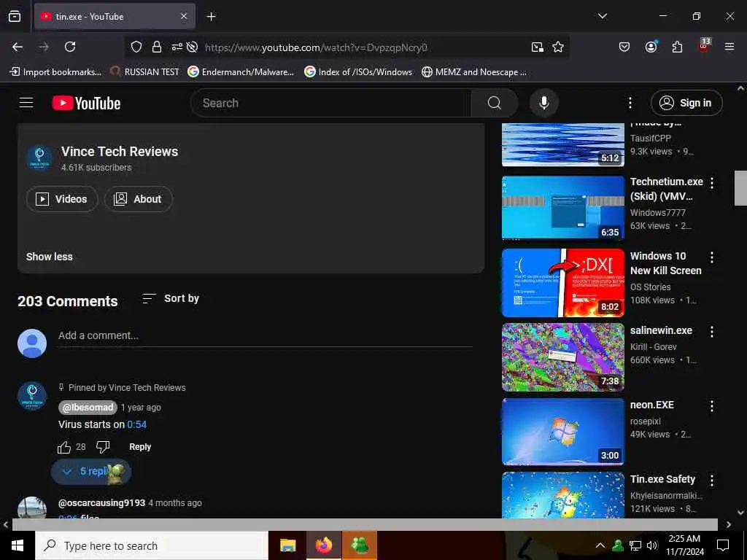Collapse the description with Show less
The image size is (747, 560).
coord(50,257)
